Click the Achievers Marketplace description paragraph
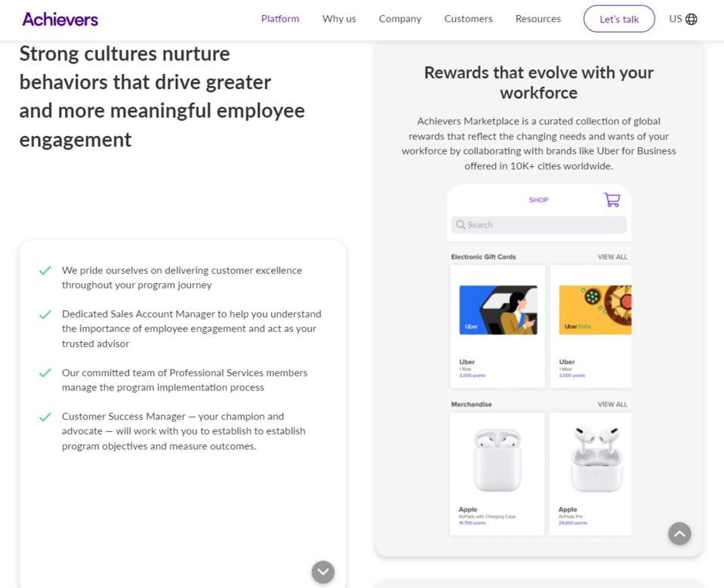The width and height of the screenshot is (724, 588). point(538,143)
